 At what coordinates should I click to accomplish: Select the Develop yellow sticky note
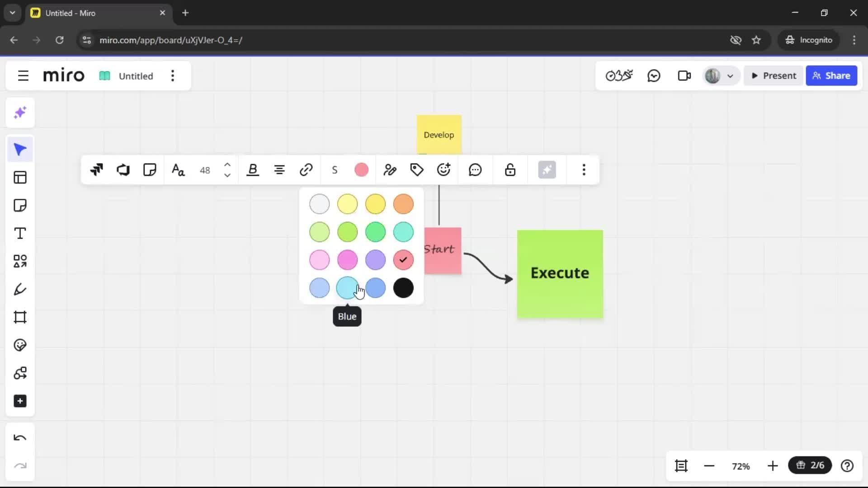pyautogui.click(x=439, y=135)
